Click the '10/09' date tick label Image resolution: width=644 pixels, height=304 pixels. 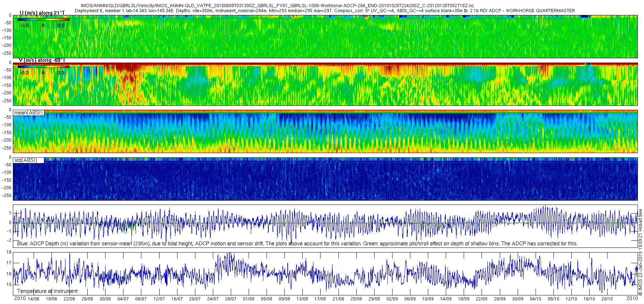coord(428,299)
